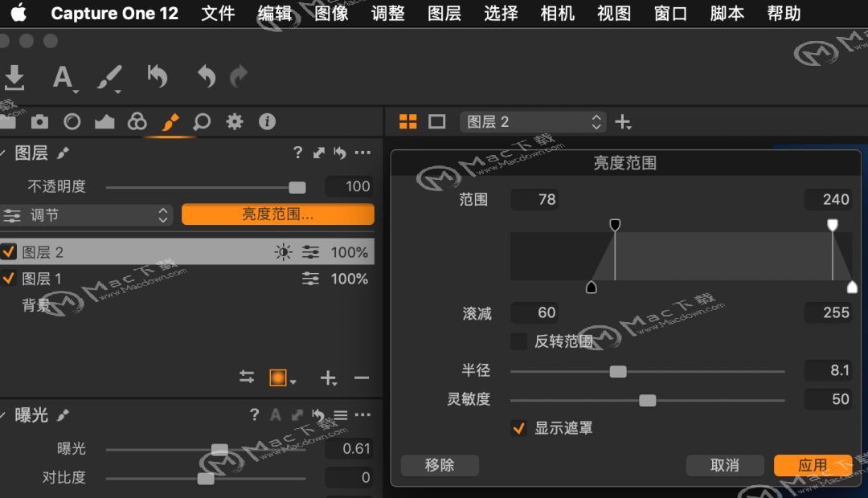Click the brush icon next to 图层 title
Image resolution: width=868 pixels, height=498 pixels.
(x=63, y=153)
